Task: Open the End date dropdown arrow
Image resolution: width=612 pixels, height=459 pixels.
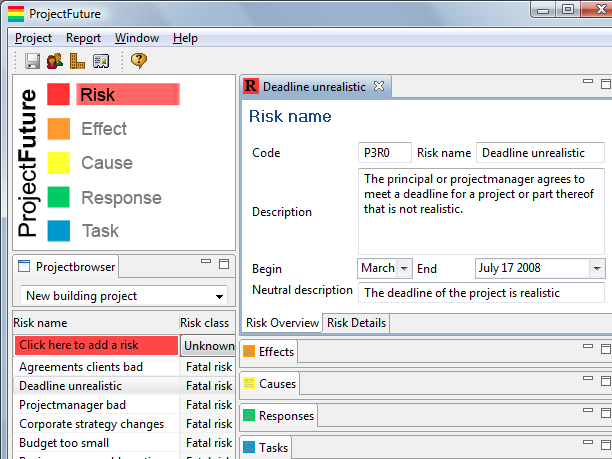Action: click(597, 268)
